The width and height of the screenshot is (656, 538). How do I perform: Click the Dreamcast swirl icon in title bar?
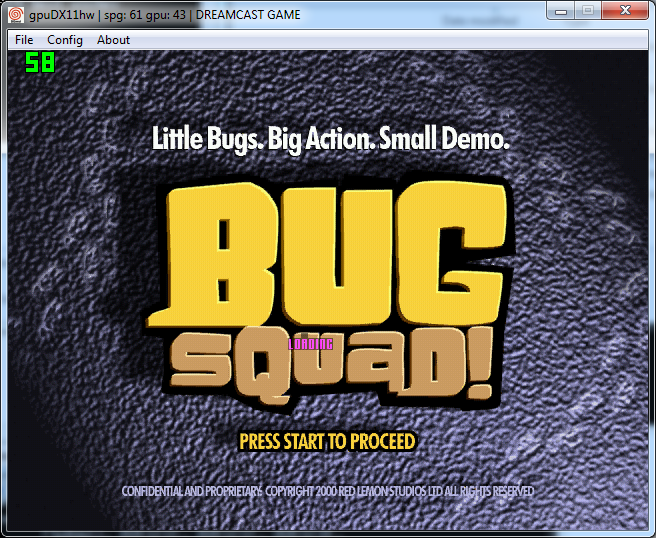16,15
